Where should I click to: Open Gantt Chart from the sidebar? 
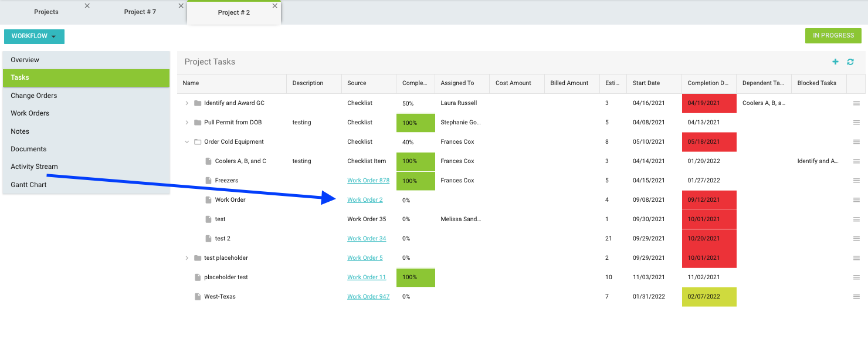[x=29, y=185]
